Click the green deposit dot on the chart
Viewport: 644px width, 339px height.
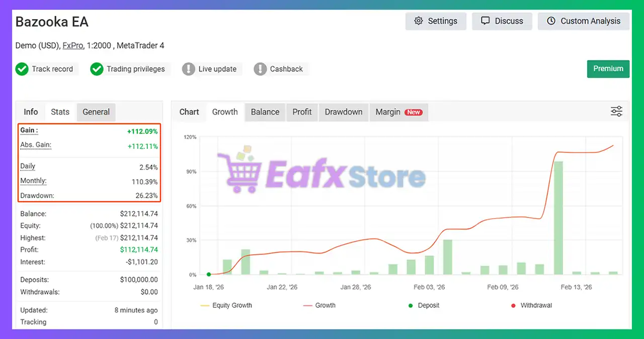tap(208, 274)
